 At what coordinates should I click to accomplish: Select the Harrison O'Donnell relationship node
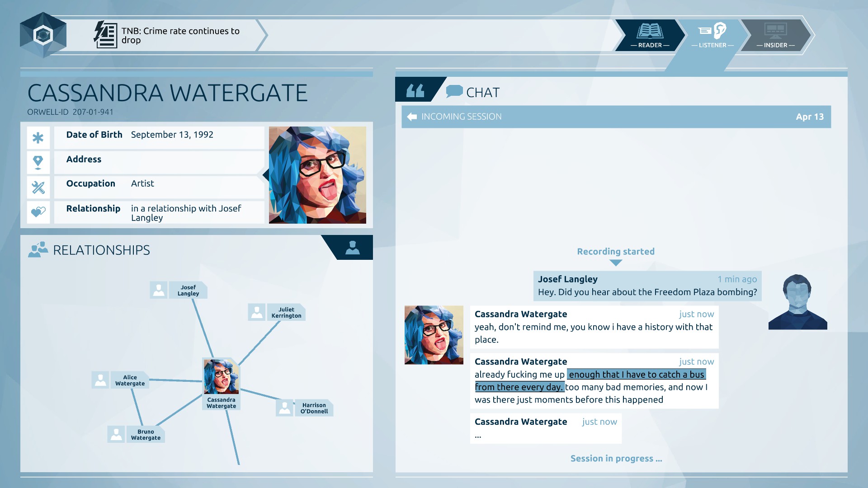coord(305,408)
